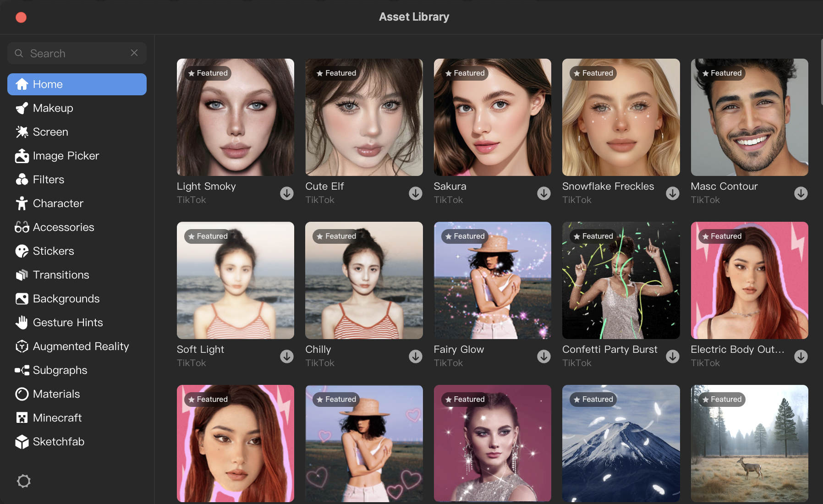Browse the Stickers category
Image resolution: width=823 pixels, height=504 pixels.
(77, 251)
